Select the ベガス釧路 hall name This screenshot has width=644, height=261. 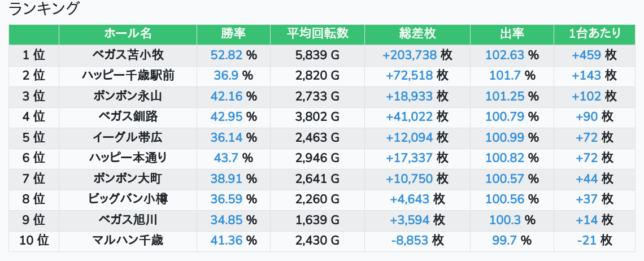coord(128,117)
